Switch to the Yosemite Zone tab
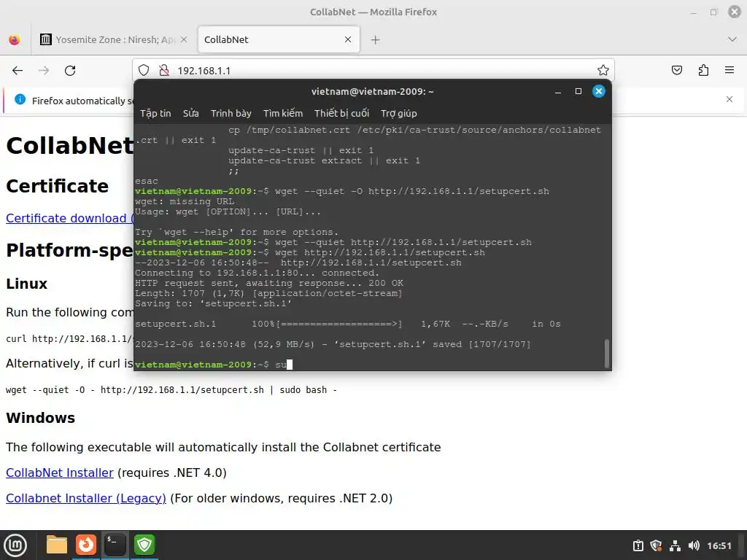This screenshot has height=560, width=747. pos(113,39)
